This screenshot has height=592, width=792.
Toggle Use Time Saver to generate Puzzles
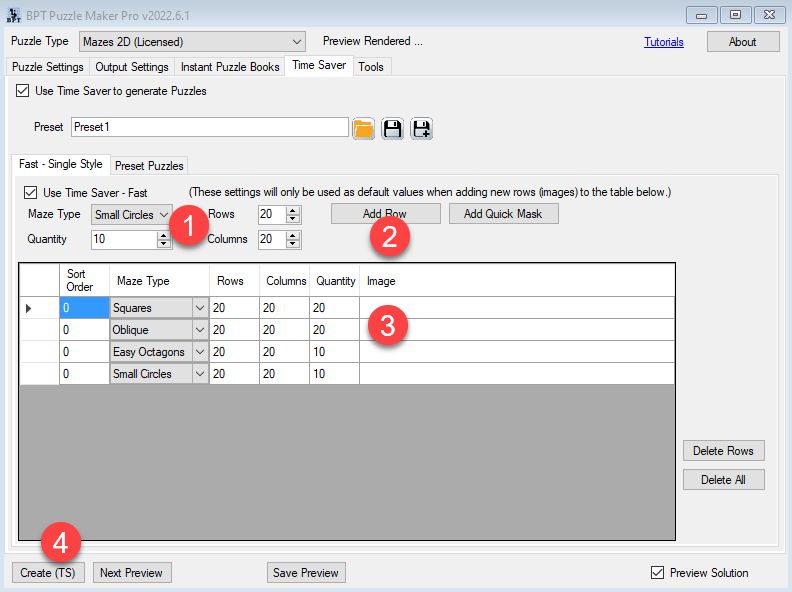click(23, 91)
